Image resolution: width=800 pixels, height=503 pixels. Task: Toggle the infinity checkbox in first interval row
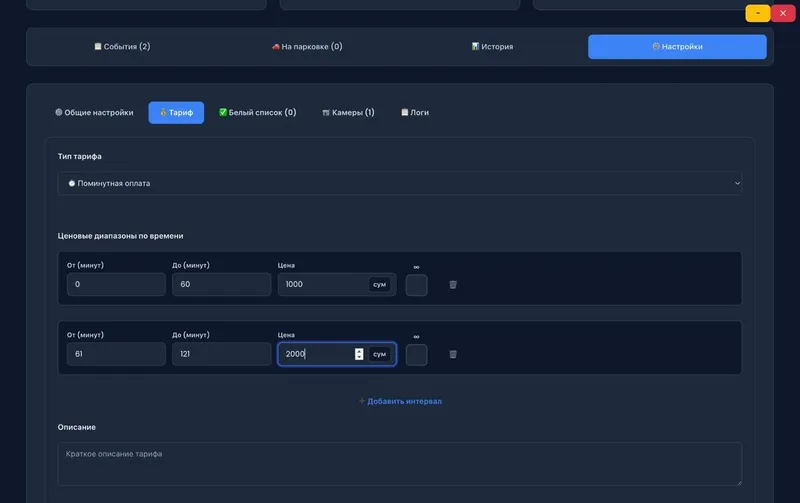[x=416, y=285]
